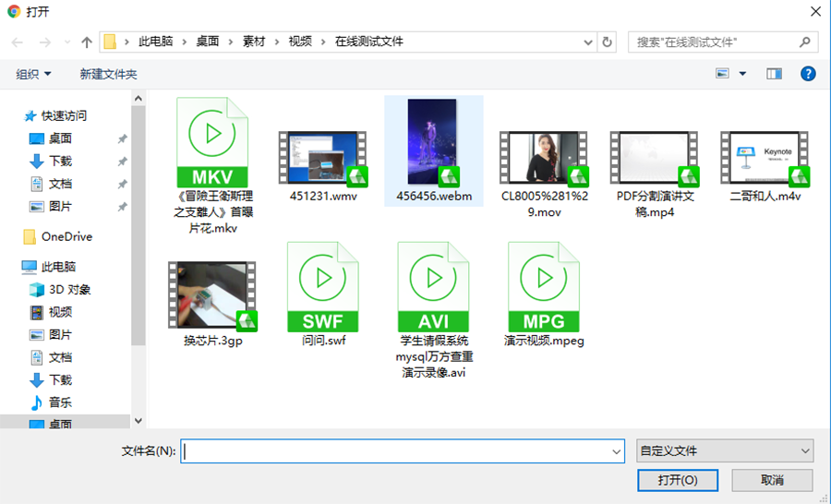Click the folder icon in address bar
Viewport: 831px width, 504px height.
pyautogui.click(x=110, y=42)
